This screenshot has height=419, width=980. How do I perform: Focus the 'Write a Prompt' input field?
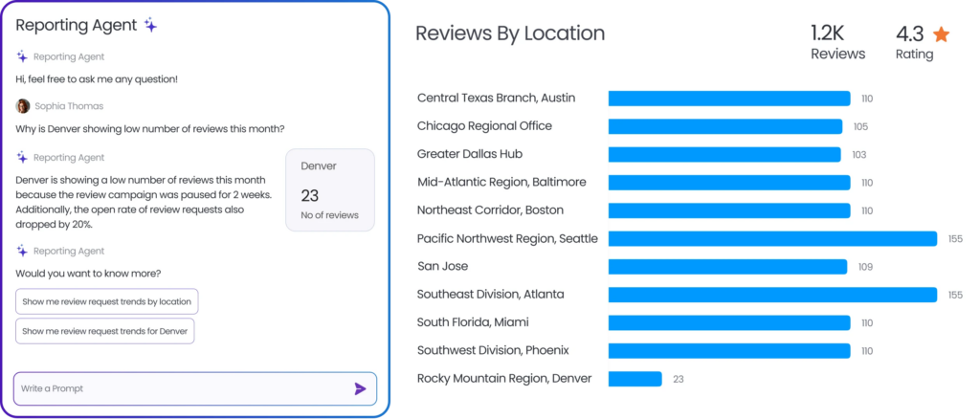[182, 388]
